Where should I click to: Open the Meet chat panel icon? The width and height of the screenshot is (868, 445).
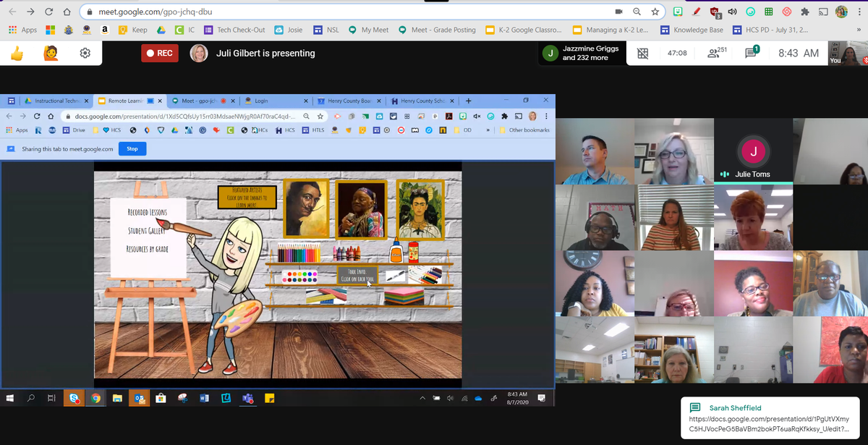coord(752,53)
